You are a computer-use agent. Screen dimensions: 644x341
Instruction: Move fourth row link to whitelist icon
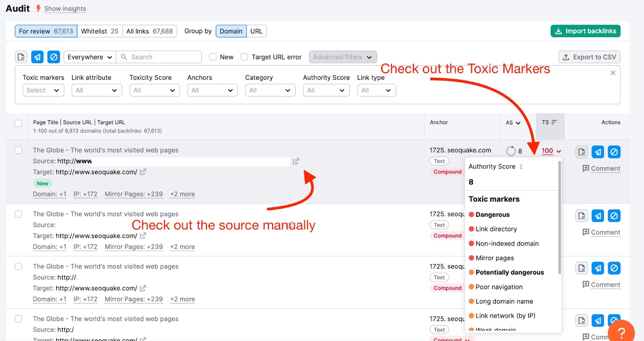[582, 320]
